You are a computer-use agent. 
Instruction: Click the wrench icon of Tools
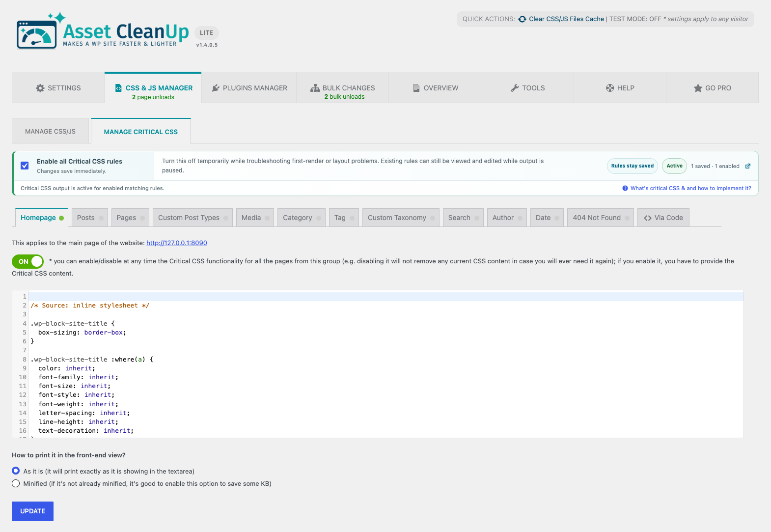coord(515,88)
